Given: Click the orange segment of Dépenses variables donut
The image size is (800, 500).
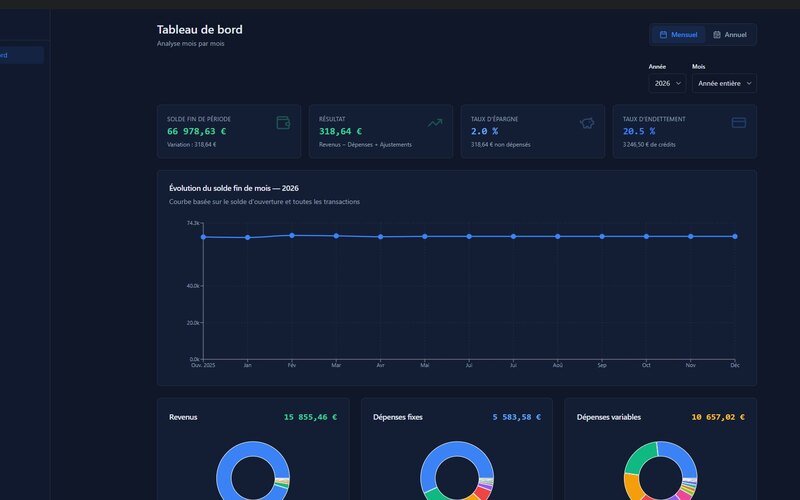Looking at the screenshot, I should click(x=632, y=487).
